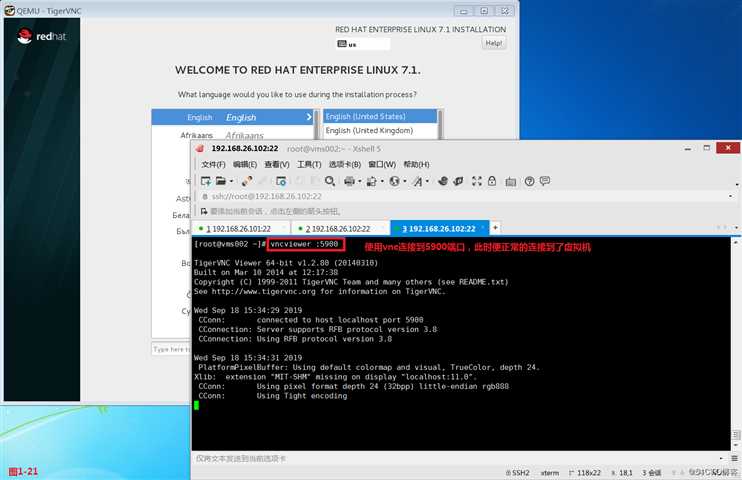
Task: Select active tab 3 192.168.26.102:22
Action: pyautogui.click(x=439, y=228)
